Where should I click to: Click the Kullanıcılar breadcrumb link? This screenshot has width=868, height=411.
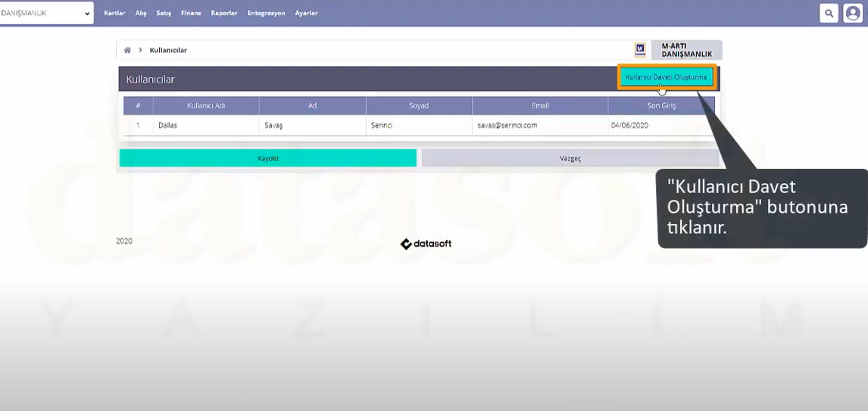point(168,51)
